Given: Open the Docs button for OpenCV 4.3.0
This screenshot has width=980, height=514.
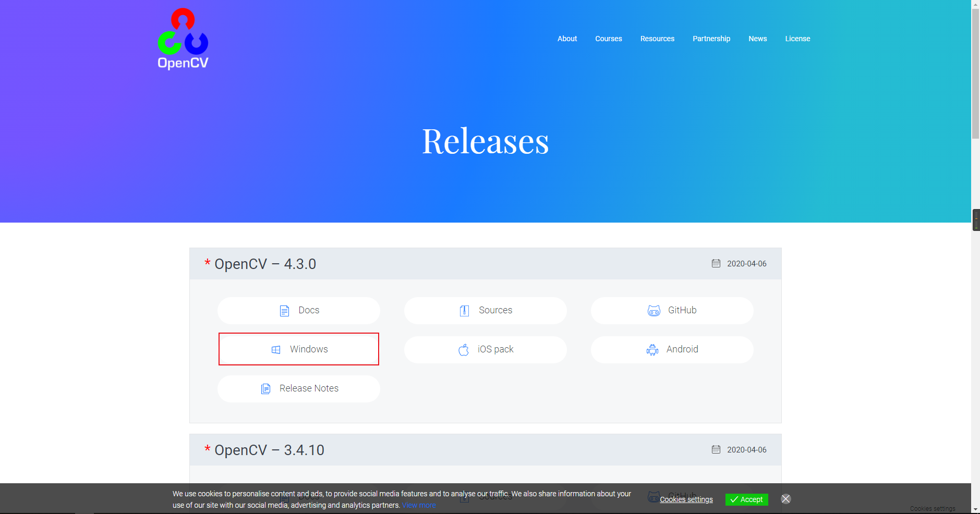Looking at the screenshot, I should click(x=299, y=311).
